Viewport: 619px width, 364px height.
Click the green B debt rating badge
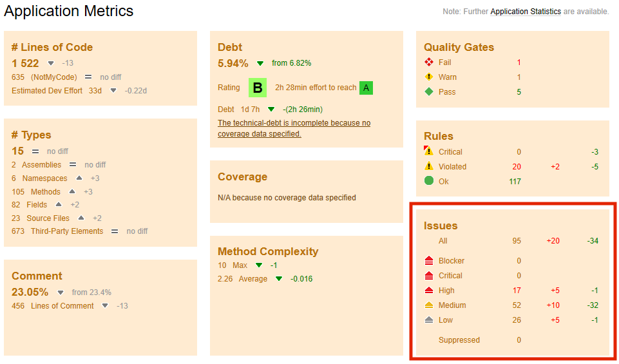click(x=258, y=88)
